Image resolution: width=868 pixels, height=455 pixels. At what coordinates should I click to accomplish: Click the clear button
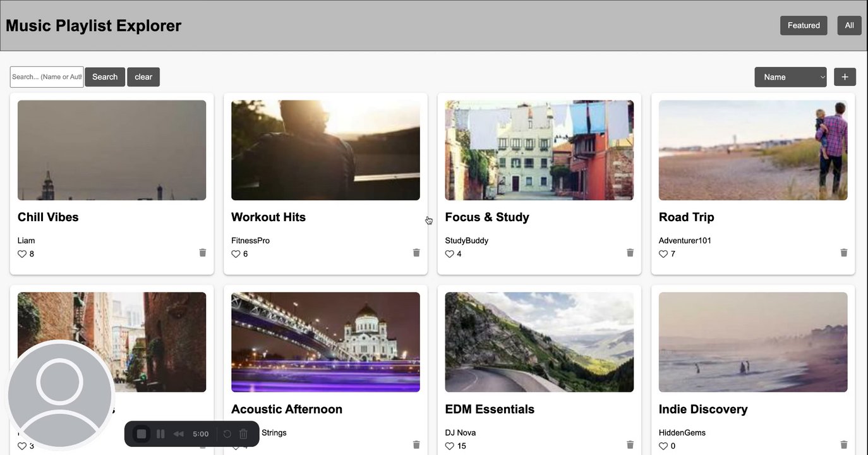143,77
